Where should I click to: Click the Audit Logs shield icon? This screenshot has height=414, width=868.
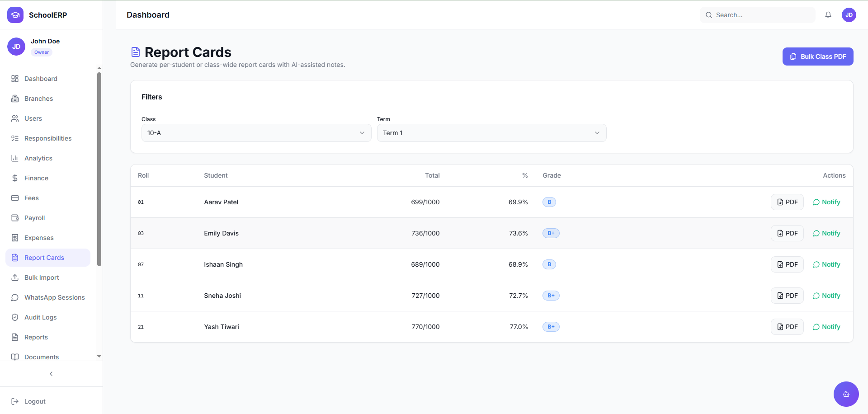15,317
